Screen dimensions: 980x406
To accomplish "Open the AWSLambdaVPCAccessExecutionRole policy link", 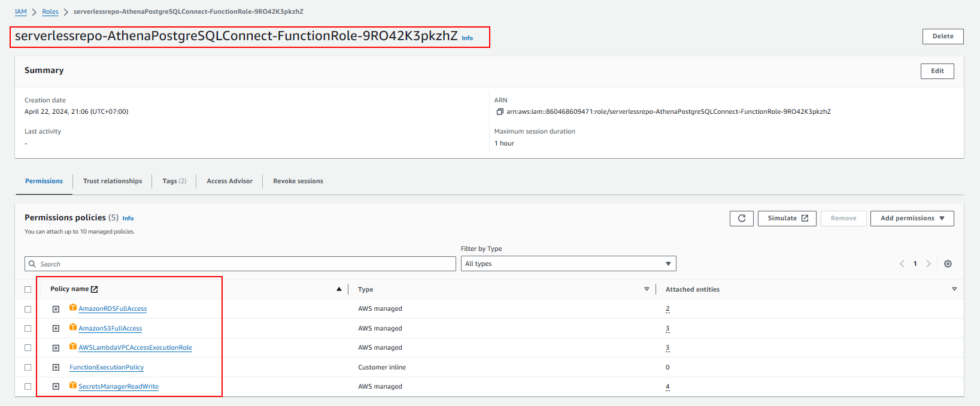I will (x=135, y=348).
